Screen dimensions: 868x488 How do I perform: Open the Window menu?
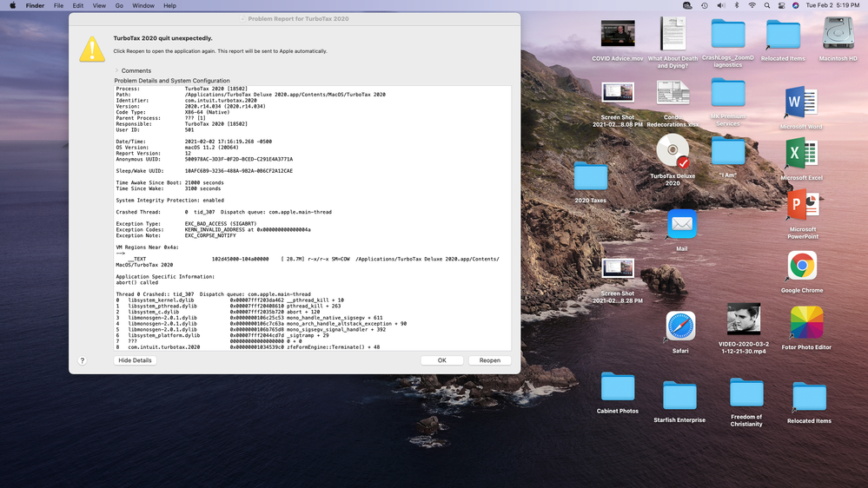(x=143, y=5)
